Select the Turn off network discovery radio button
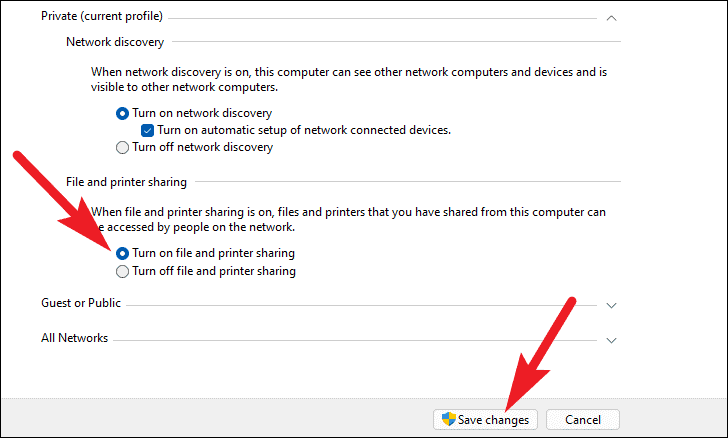This screenshot has width=728, height=438. 122,148
